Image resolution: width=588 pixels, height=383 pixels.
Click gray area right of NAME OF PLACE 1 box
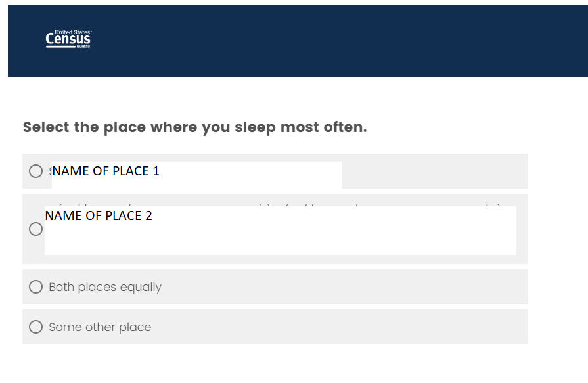[x=434, y=171]
